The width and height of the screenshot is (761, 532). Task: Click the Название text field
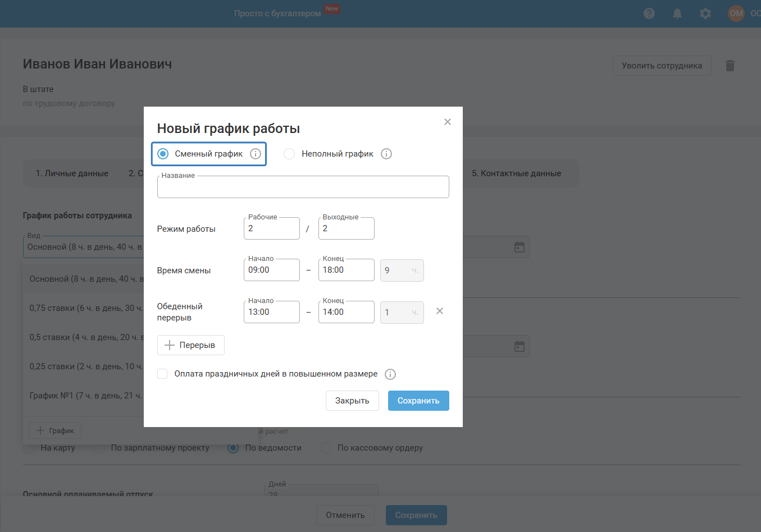(303, 188)
